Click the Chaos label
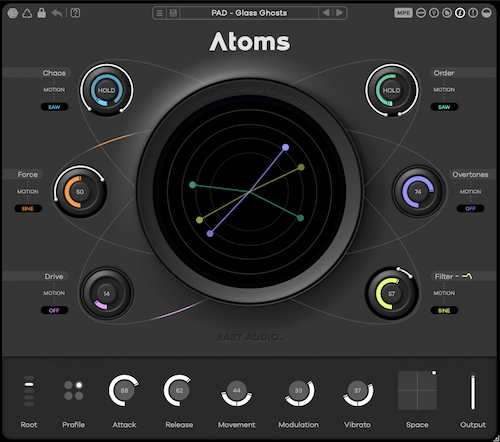 tap(54, 73)
